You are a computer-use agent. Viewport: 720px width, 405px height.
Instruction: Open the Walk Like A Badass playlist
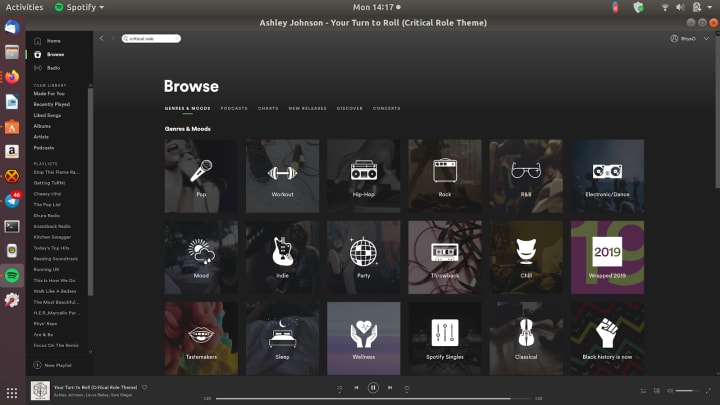point(55,291)
